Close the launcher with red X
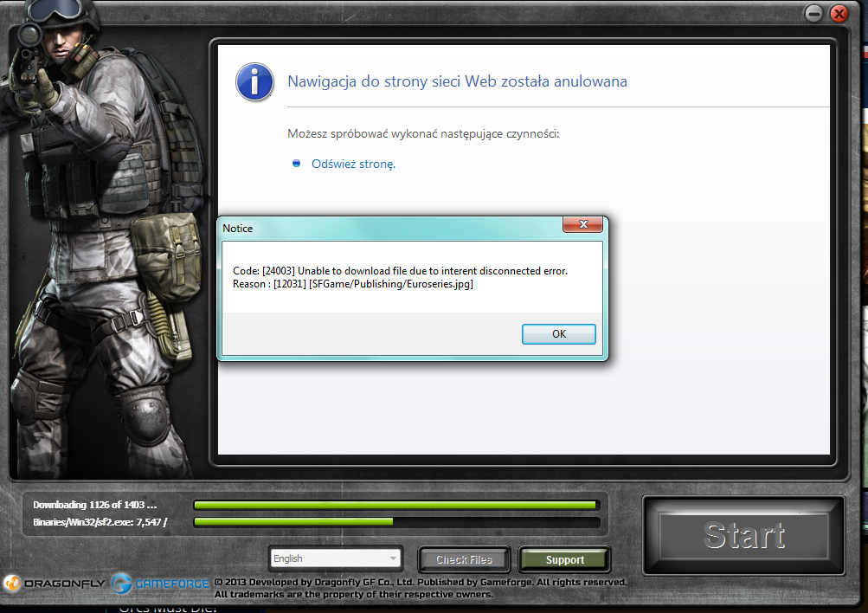The height and width of the screenshot is (613, 868). tap(839, 13)
